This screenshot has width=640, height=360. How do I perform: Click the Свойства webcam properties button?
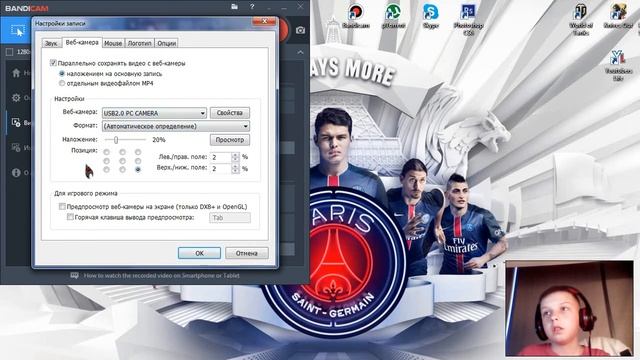pos(230,113)
